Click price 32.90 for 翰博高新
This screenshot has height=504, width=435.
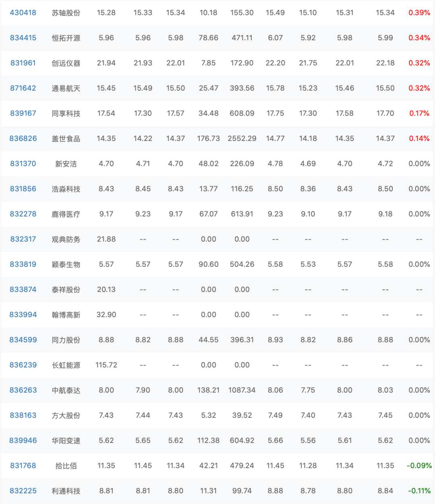106,314
